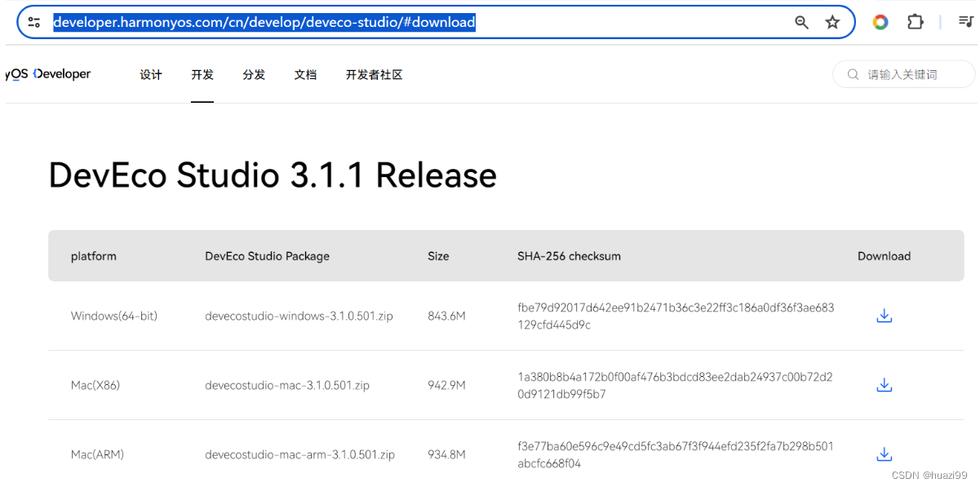Click the address bar URL

click(x=264, y=22)
